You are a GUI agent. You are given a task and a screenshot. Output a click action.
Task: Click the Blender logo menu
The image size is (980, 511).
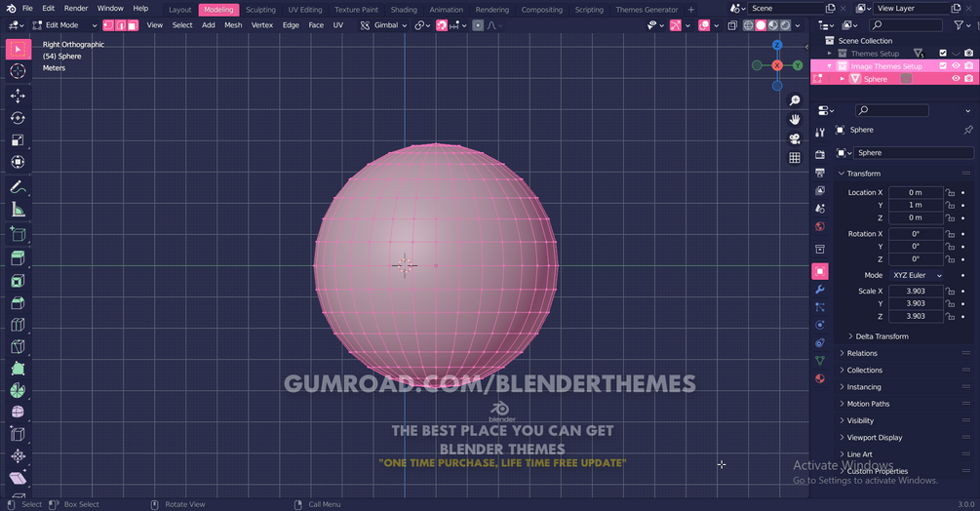point(12,9)
